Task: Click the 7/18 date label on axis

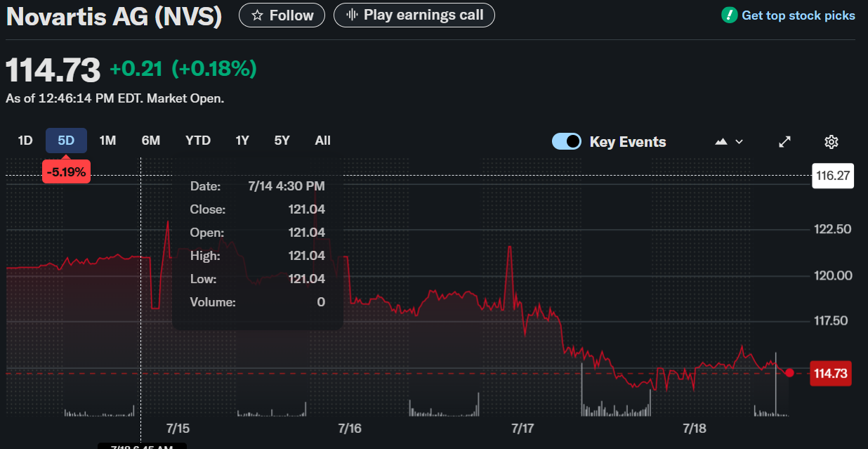Action: point(695,428)
